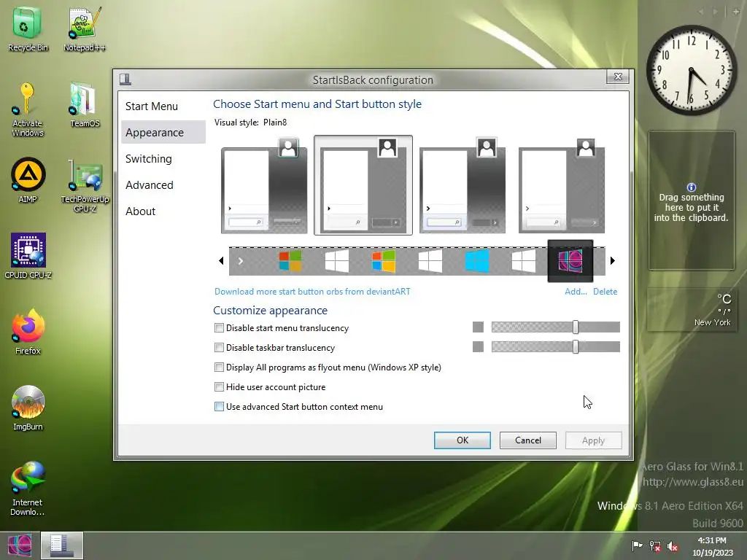Toggle Use advanced Start button context menu
This screenshot has height=560, width=747.
click(219, 407)
